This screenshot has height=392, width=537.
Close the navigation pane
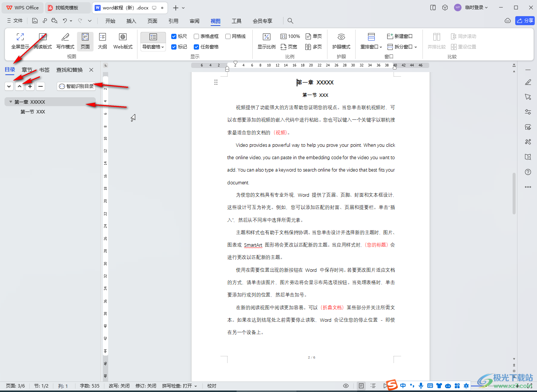[91, 70]
